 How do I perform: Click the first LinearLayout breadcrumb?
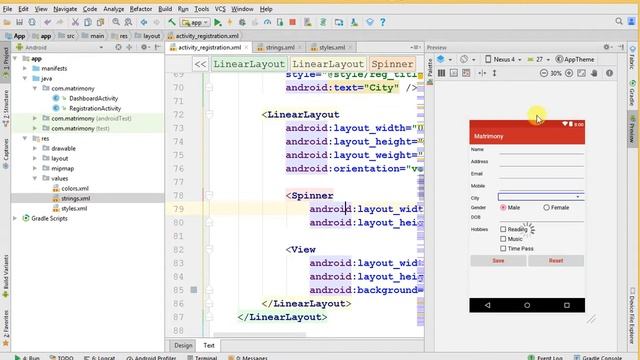coord(249,64)
